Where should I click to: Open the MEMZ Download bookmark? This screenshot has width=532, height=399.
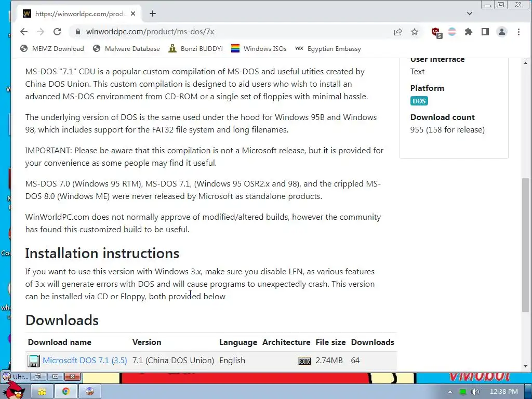coord(52,48)
